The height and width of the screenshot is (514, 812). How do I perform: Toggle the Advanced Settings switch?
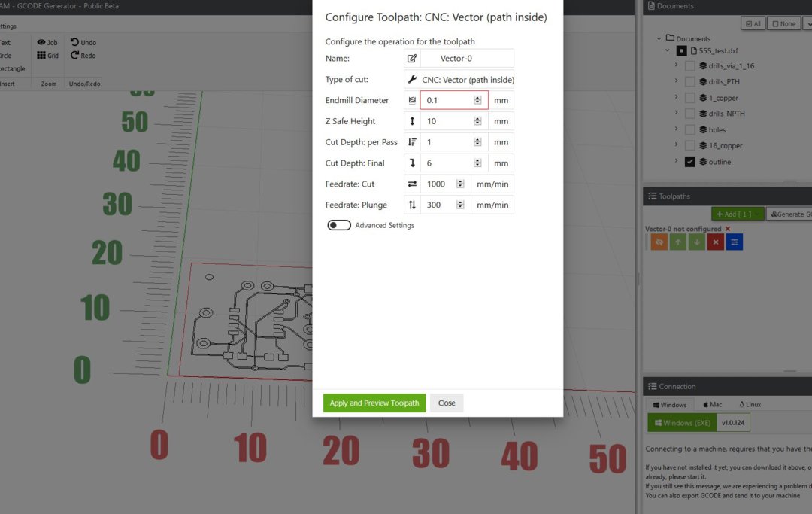[x=339, y=225]
